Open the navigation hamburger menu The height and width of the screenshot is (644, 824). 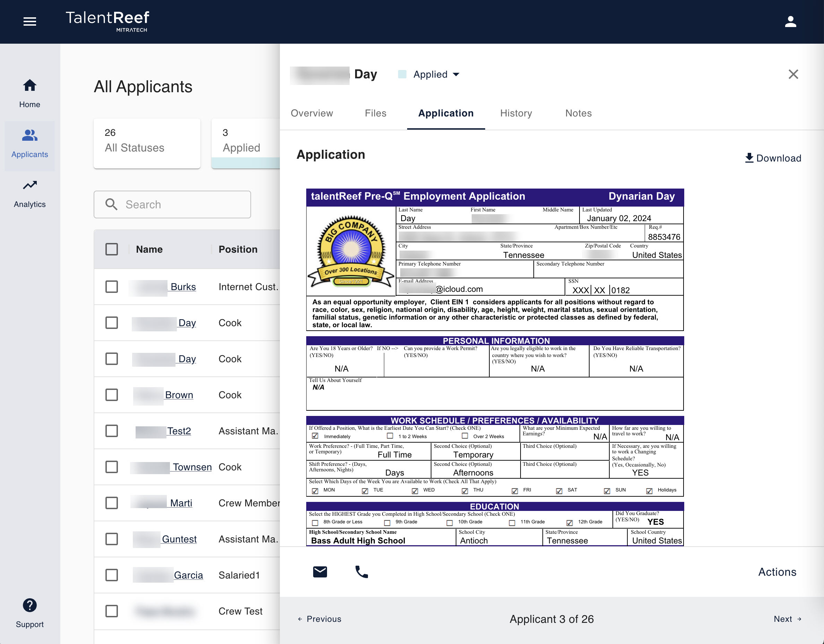pyautogui.click(x=29, y=21)
